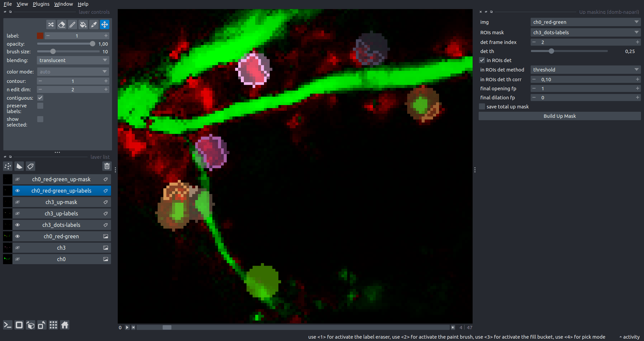
Task: Open the File menu
Action: tap(8, 4)
